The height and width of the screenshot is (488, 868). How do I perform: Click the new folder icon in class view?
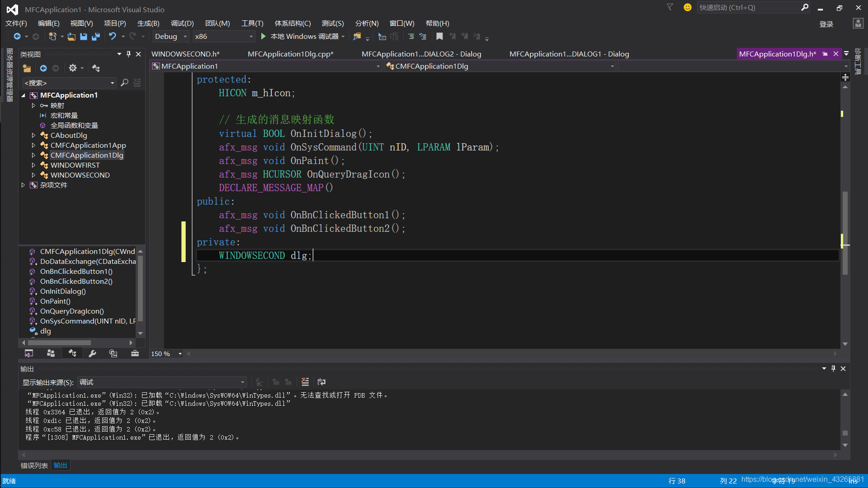(27, 68)
